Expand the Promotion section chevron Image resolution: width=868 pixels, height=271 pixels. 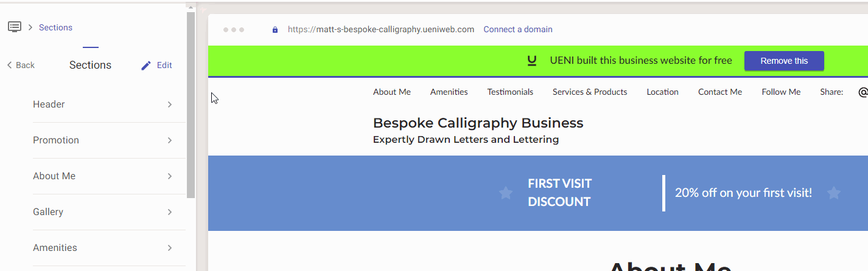click(x=170, y=140)
